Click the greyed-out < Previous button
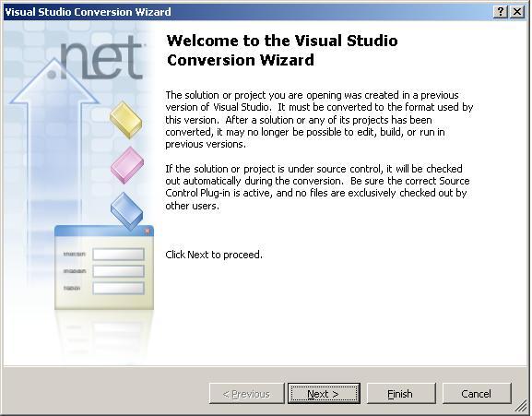The width and height of the screenshot is (532, 416). (247, 394)
